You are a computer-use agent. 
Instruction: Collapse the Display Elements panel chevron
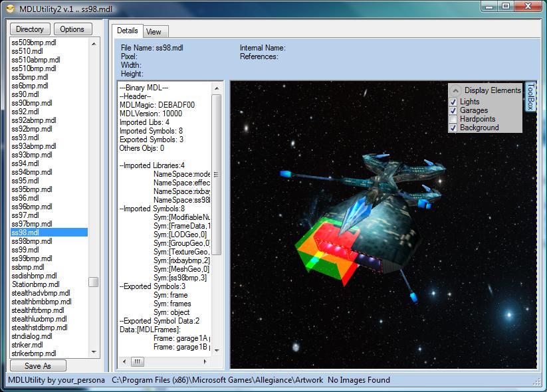pyautogui.click(x=455, y=90)
